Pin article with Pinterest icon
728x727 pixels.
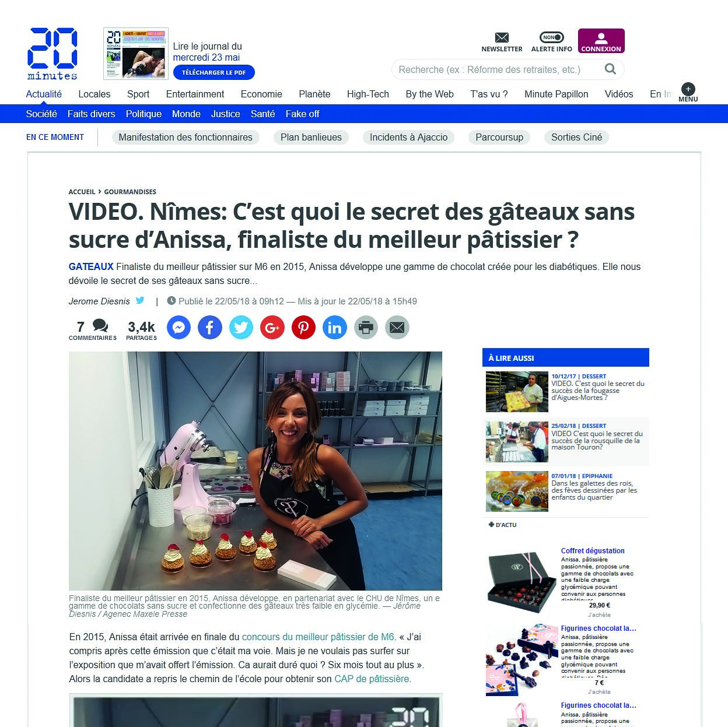click(303, 328)
